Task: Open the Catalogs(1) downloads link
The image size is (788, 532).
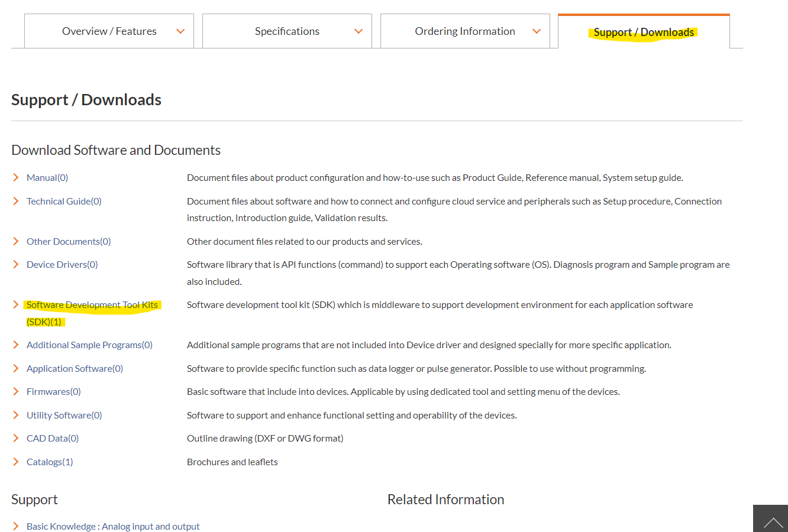Action: click(50, 462)
